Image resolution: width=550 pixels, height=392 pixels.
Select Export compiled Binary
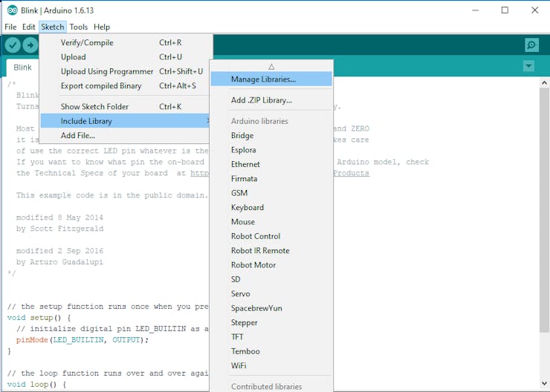click(125, 86)
